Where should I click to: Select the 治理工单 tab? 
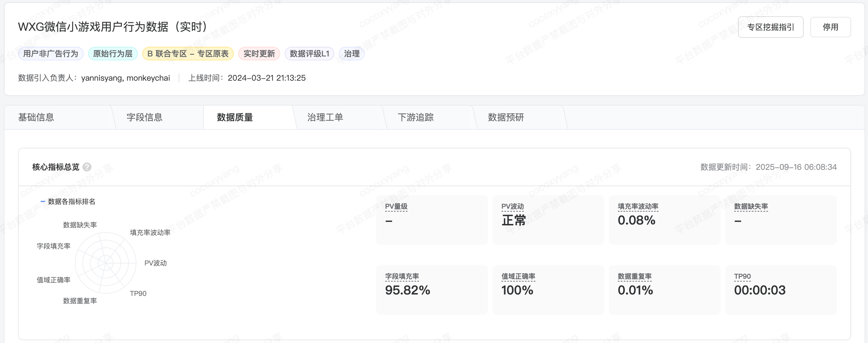point(325,117)
